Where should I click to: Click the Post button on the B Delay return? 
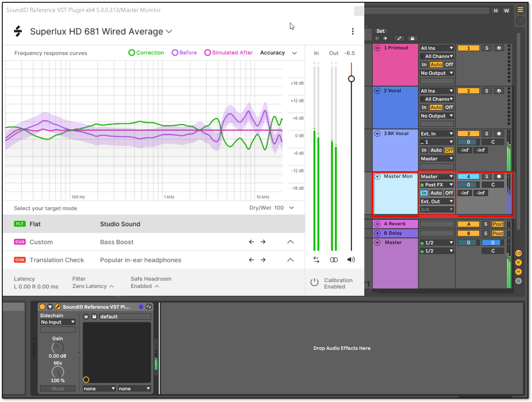pos(498,233)
